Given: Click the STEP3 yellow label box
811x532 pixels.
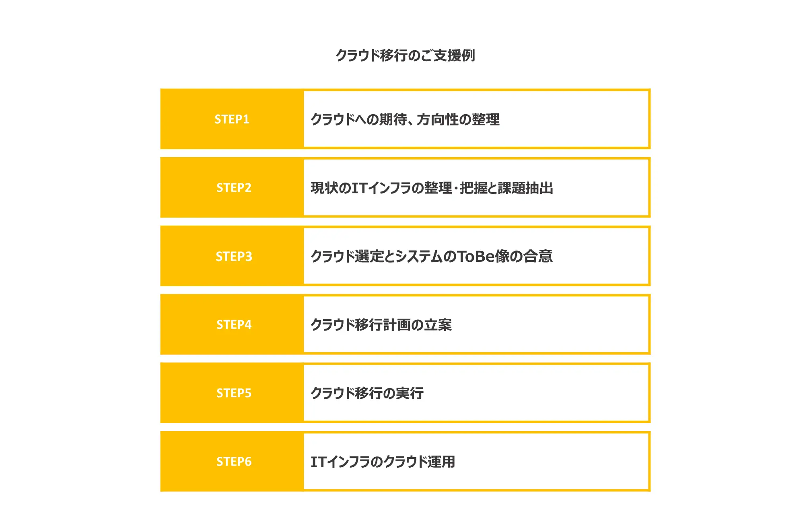Looking at the screenshot, I should click(232, 256).
